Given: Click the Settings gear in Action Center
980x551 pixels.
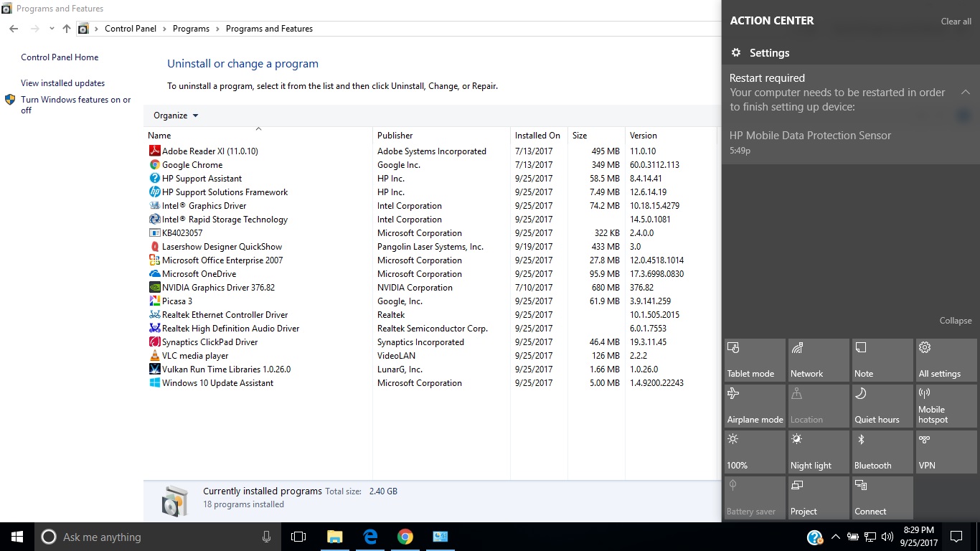Looking at the screenshot, I should pyautogui.click(x=736, y=53).
